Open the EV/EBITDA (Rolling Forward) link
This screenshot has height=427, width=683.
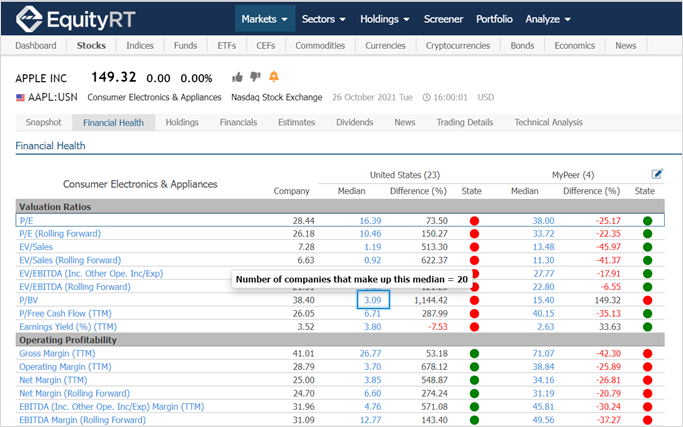coord(74,287)
